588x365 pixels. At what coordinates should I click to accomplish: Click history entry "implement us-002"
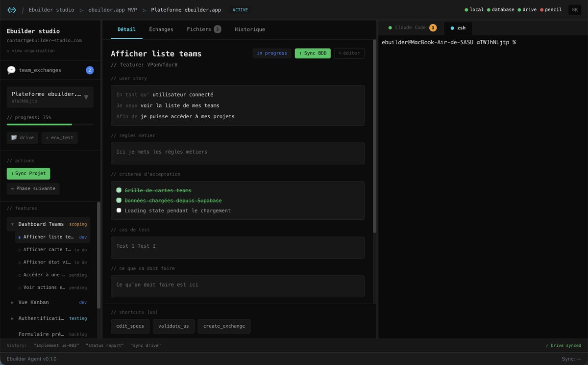pyautogui.click(x=56, y=345)
